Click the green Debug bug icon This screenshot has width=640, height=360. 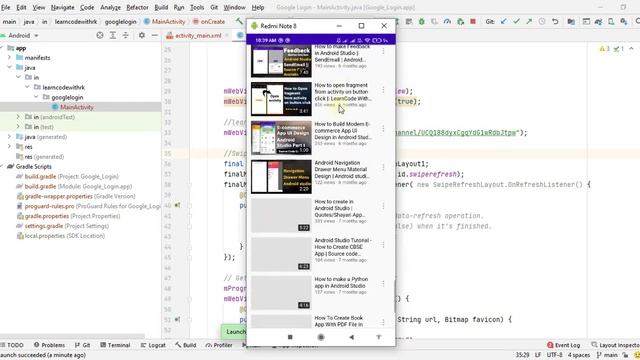tap(421, 21)
